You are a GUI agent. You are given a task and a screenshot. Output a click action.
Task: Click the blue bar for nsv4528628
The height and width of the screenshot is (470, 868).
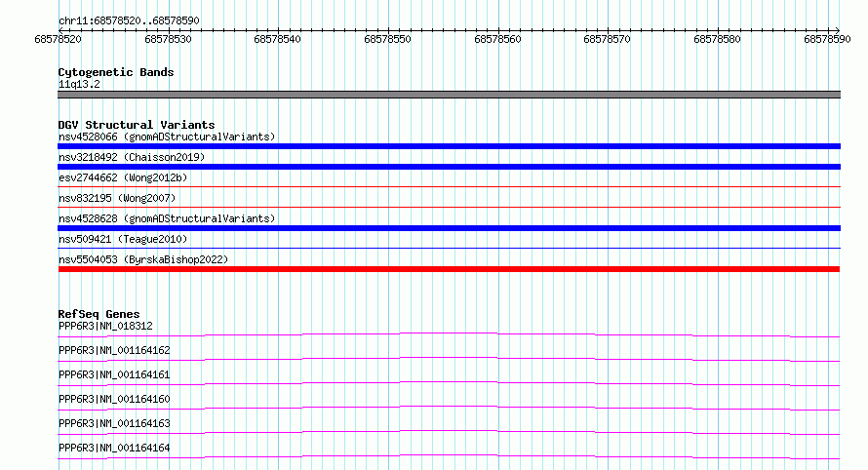pyautogui.click(x=449, y=228)
